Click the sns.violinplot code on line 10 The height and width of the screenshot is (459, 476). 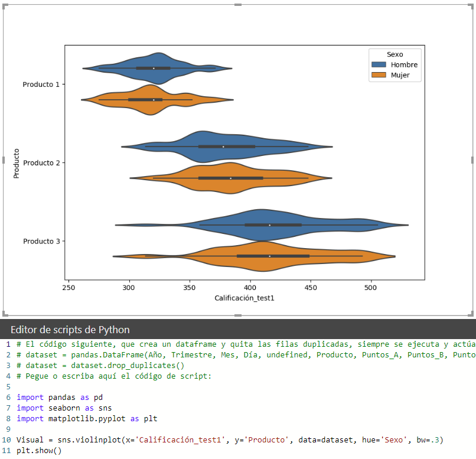click(x=230, y=440)
